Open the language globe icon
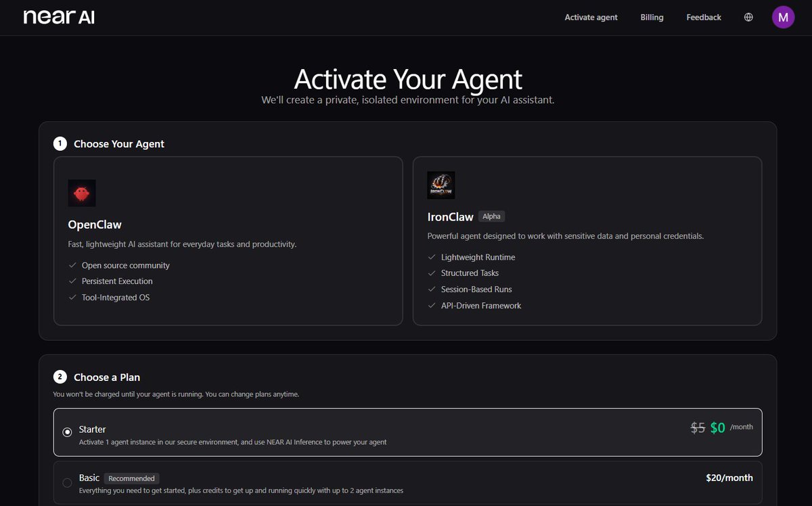The width and height of the screenshot is (812, 506). click(748, 18)
